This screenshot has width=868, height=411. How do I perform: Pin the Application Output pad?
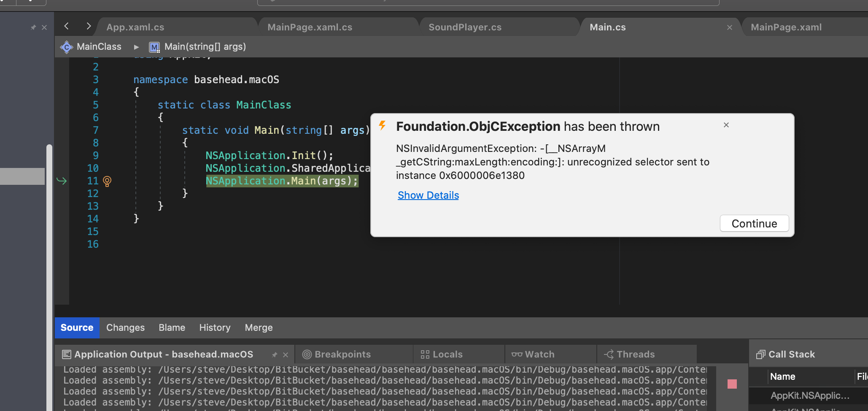(x=275, y=355)
